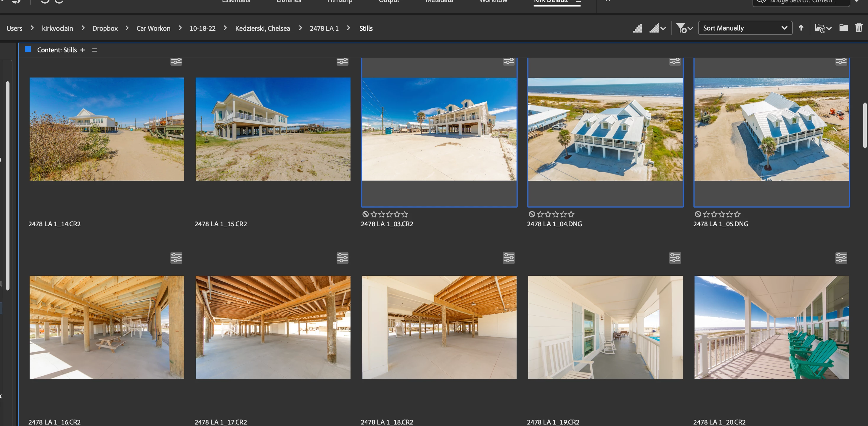
Task: Go to Car Workon folder breadcrumb
Action: [153, 29]
